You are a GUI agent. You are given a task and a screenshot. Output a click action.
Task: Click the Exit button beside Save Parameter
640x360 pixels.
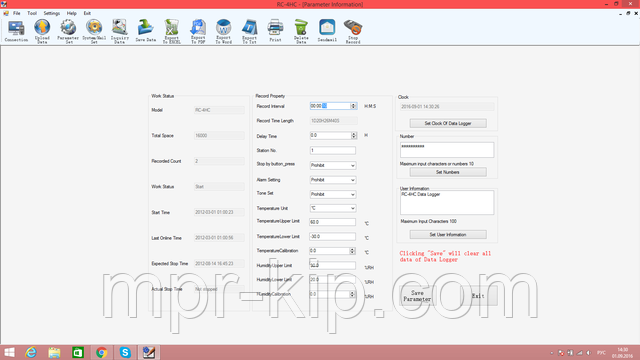click(478, 296)
